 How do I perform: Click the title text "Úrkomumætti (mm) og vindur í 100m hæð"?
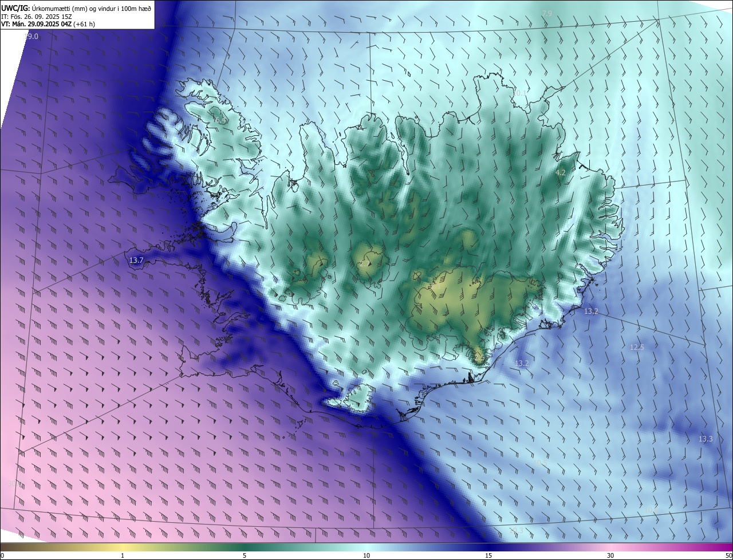[90, 9]
